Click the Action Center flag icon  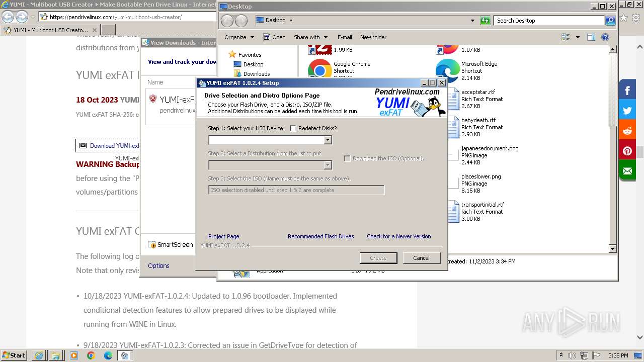tap(597, 355)
